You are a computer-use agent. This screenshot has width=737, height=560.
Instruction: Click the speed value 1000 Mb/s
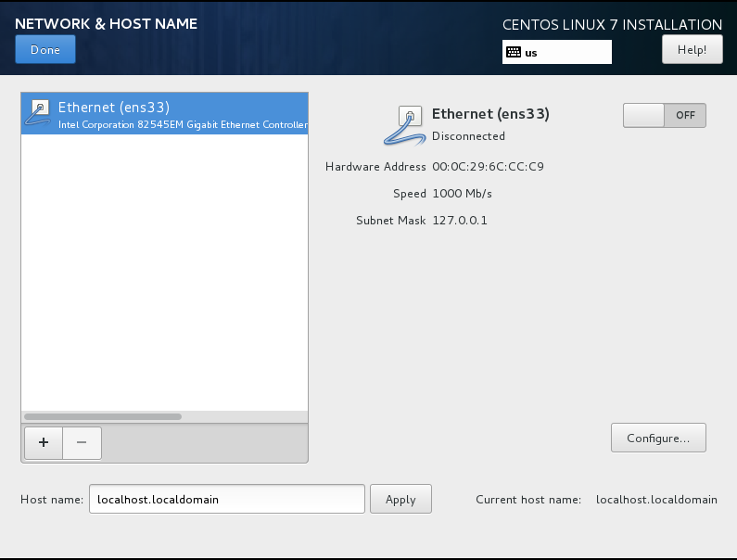462,194
